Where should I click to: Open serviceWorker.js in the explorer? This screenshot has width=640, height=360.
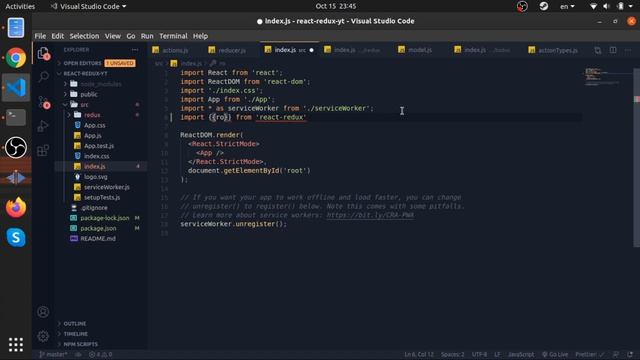tap(107, 187)
